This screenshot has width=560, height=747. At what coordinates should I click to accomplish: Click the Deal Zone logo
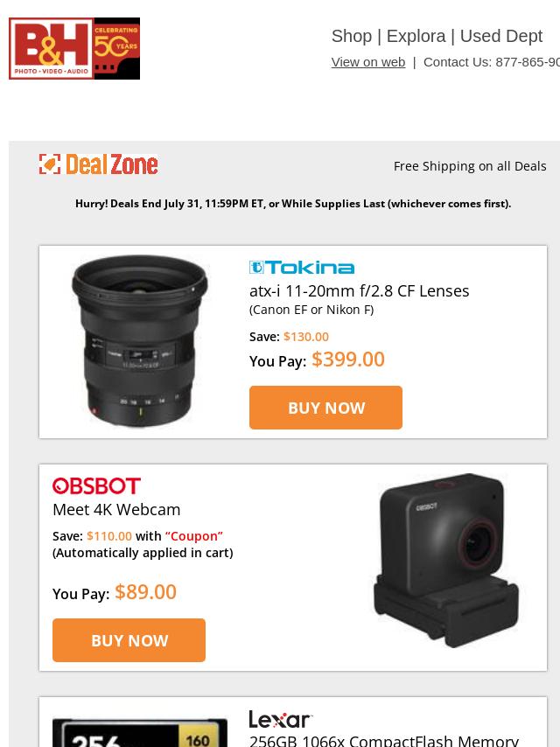(98, 164)
